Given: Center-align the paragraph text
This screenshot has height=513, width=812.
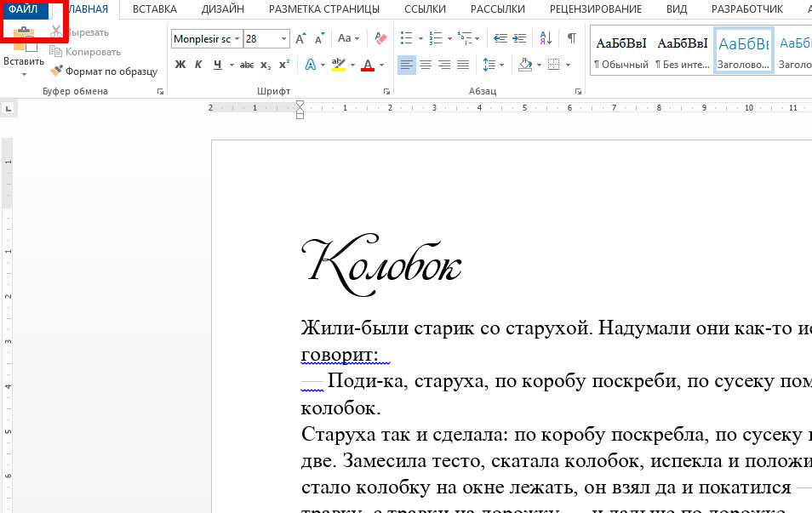Looking at the screenshot, I should [x=426, y=65].
